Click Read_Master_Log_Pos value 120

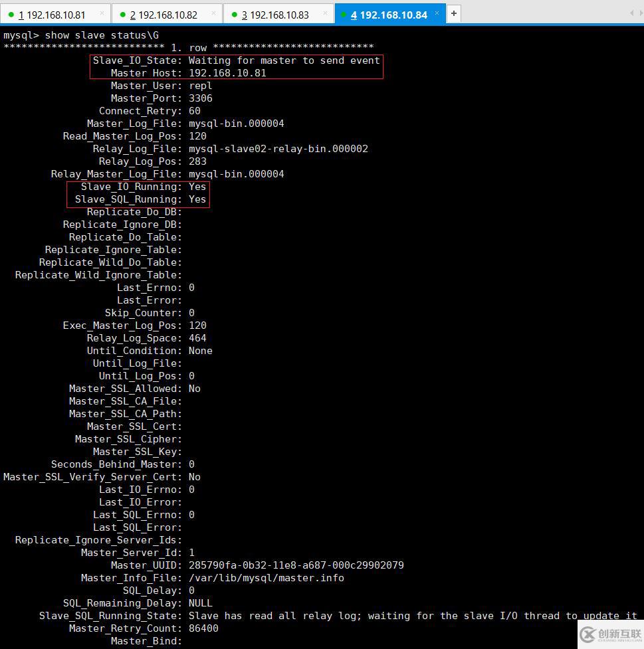pyautogui.click(x=197, y=136)
